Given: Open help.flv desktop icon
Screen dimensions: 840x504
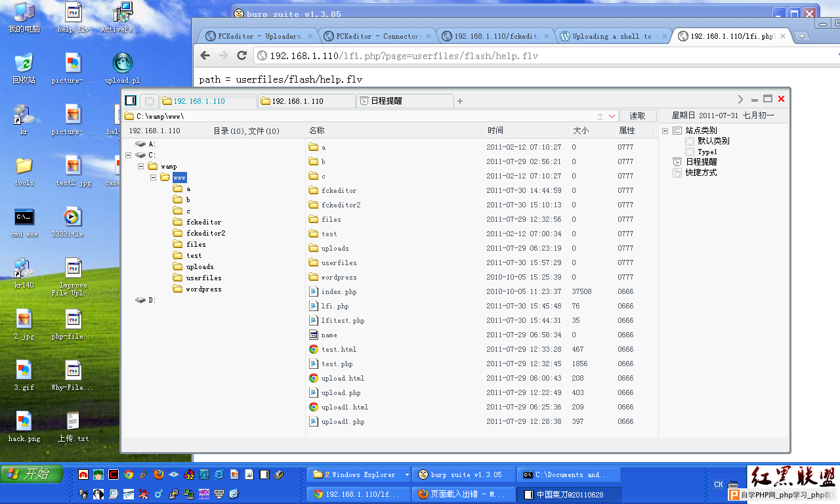Looking at the screenshot, I should 73,18.
